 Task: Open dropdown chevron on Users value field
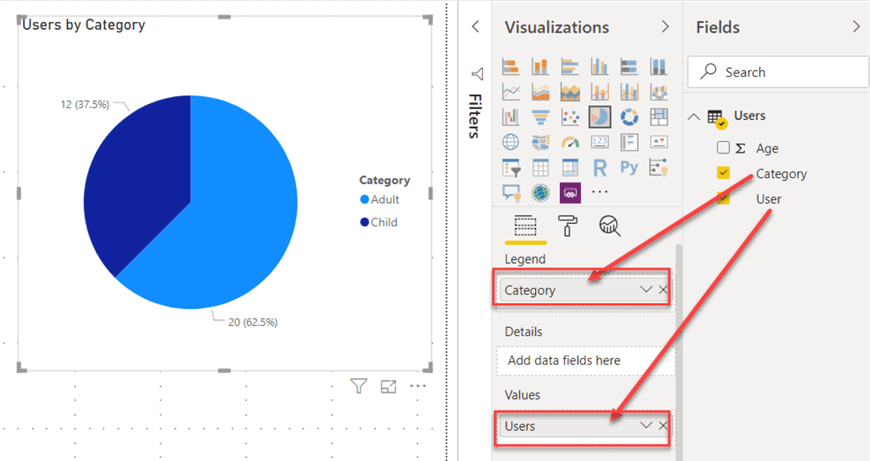pyautogui.click(x=645, y=425)
